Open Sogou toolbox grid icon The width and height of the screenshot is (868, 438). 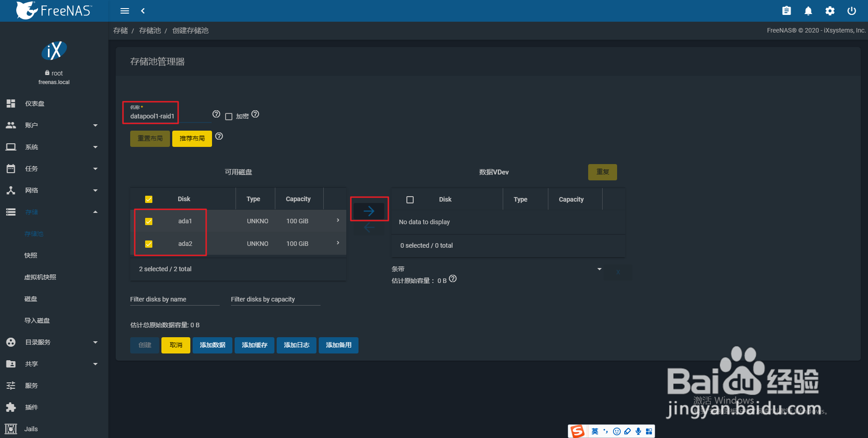(x=649, y=431)
